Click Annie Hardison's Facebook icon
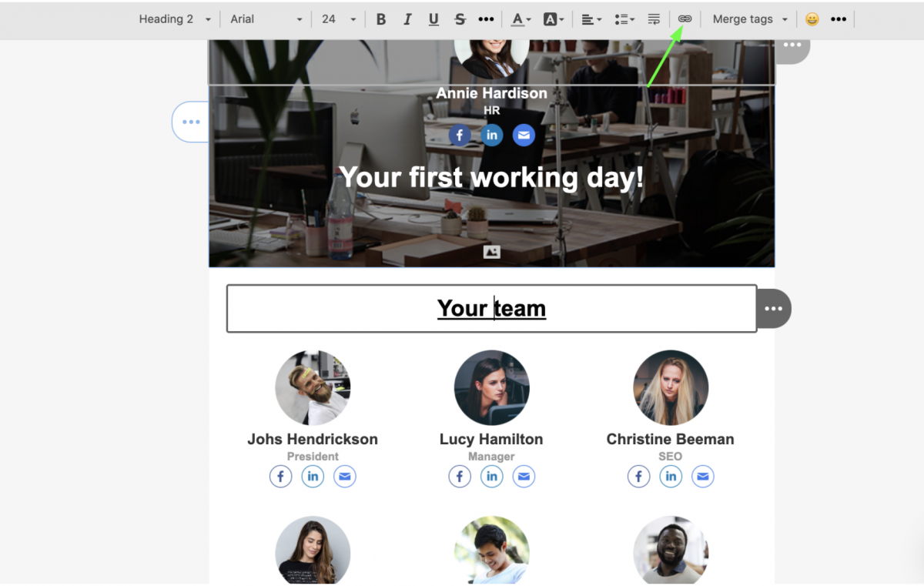The width and height of the screenshot is (924, 586). pyautogui.click(x=460, y=136)
